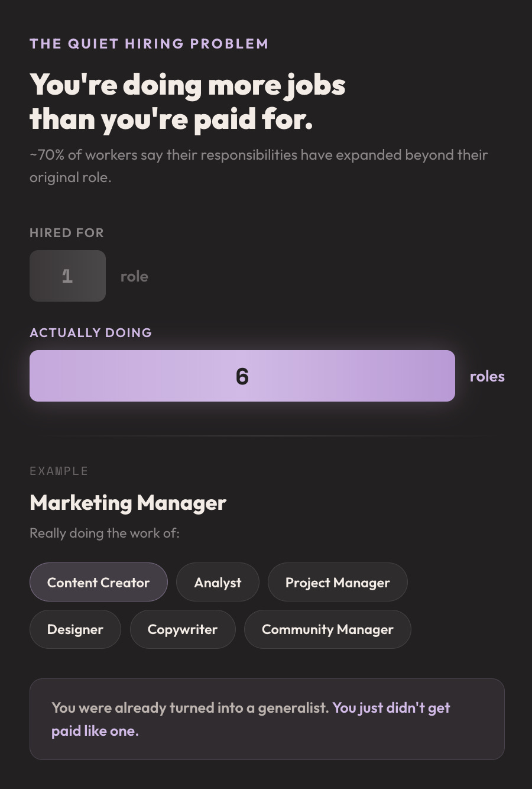Select the Content Creator chip
Viewport: 532px width, 789px height.
99,582
